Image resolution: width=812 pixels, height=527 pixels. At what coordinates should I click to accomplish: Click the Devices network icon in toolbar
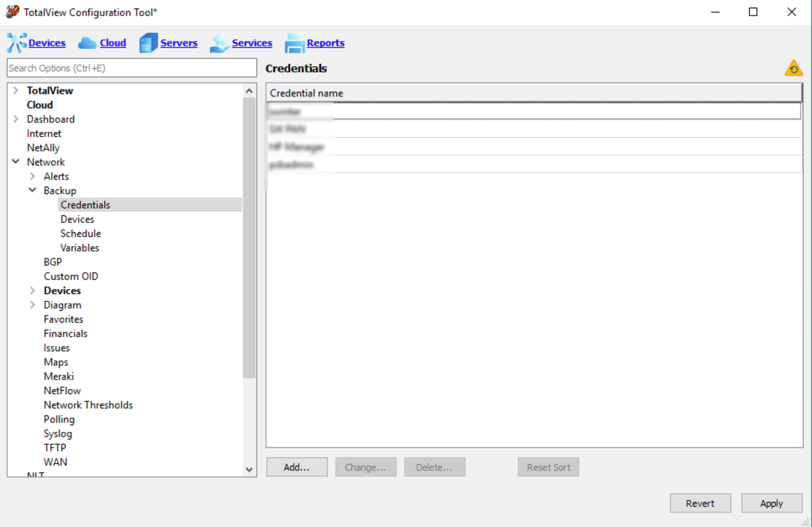[17, 43]
